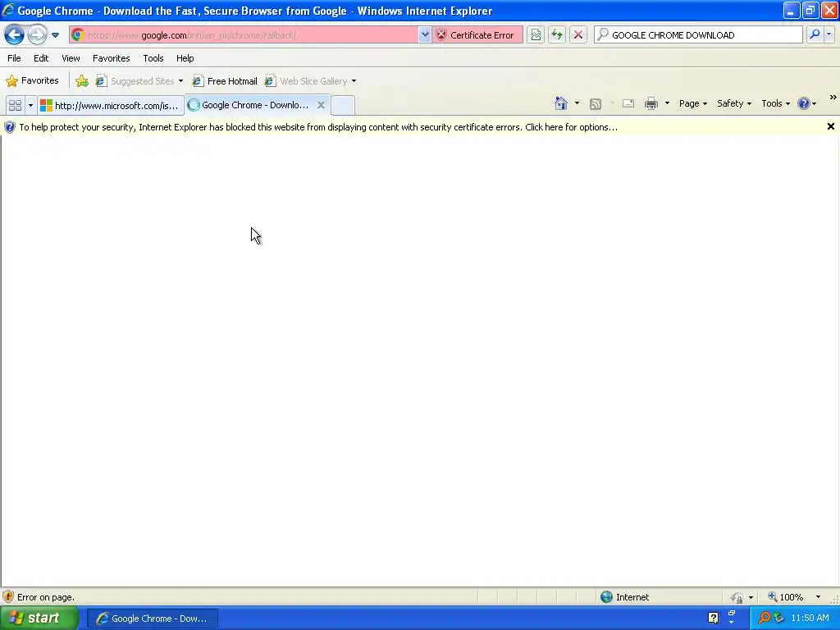Screen dimensions: 840x630
Task: Expand the zoom level dropdown arrow
Action: tap(818, 597)
